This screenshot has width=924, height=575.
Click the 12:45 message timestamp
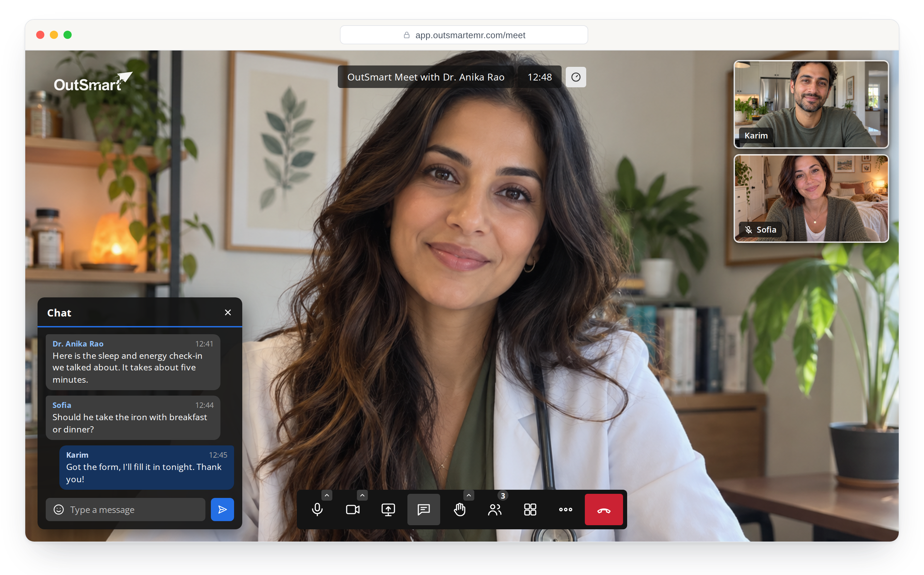[x=218, y=455]
